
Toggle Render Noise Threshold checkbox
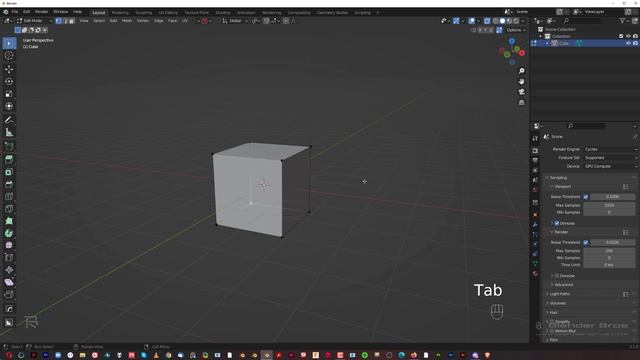click(586, 242)
